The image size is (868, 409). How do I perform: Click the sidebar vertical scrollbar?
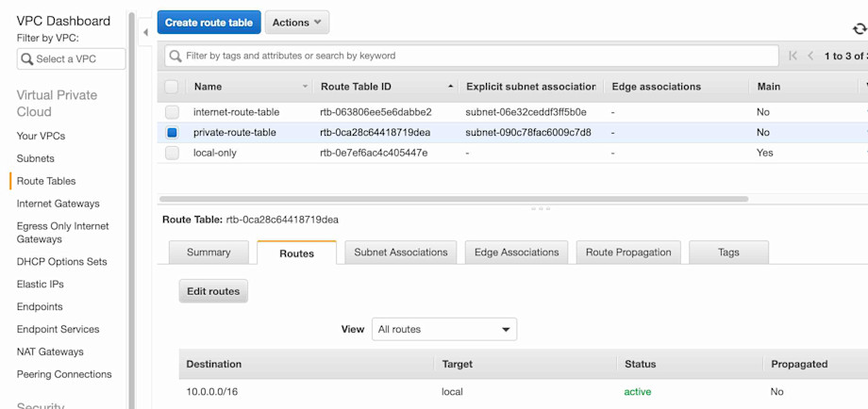coord(132,210)
